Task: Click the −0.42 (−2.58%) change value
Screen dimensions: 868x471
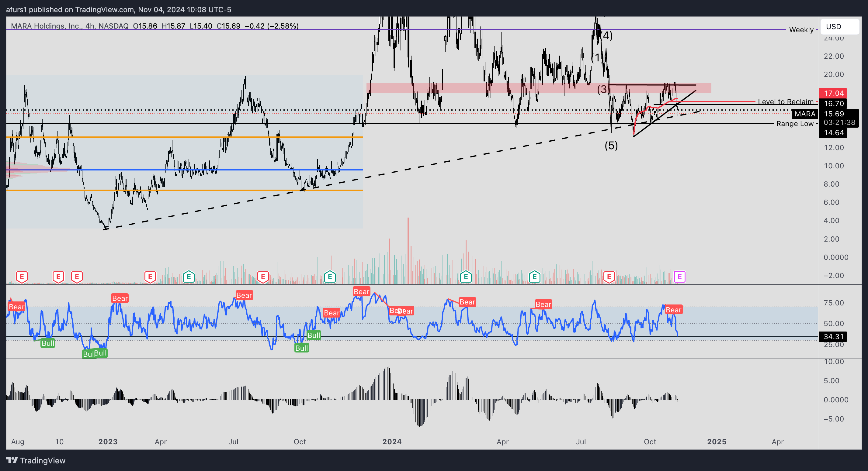Action: [272, 26]
